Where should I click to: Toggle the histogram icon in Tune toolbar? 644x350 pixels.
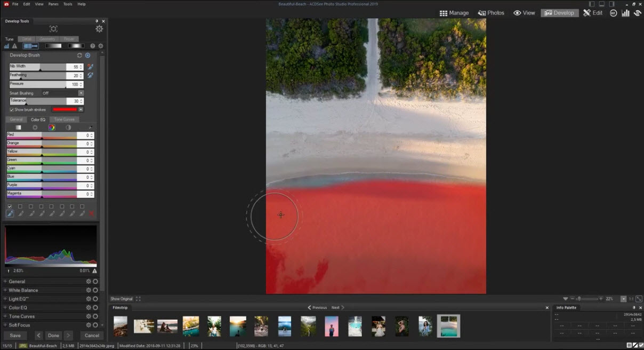click(7, 46)
